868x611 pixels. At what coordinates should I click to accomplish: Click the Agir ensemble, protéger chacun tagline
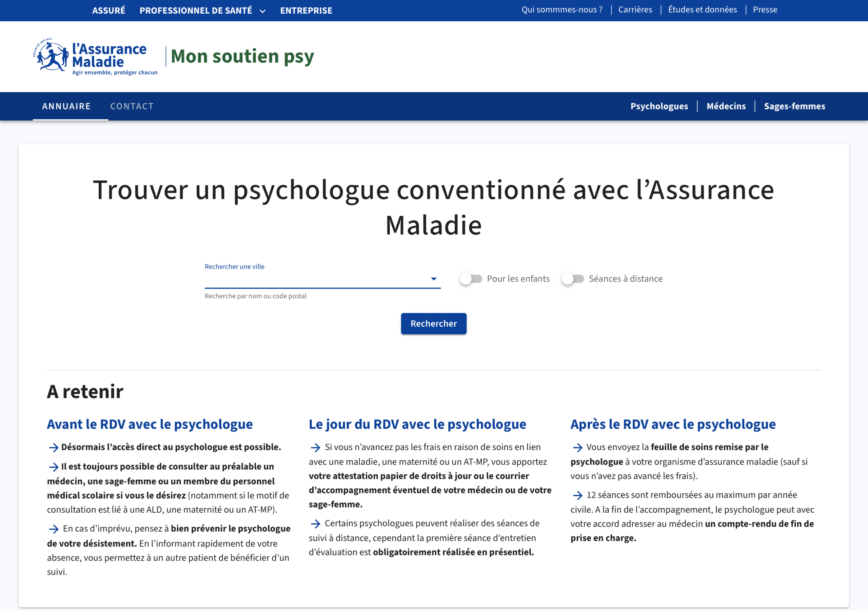(x=115, y=73)
